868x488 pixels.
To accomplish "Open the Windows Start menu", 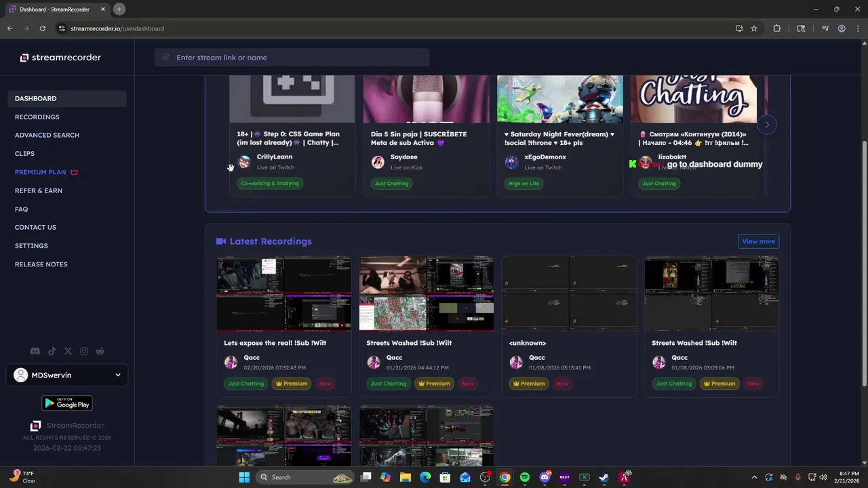I will [x=244, y=477].
